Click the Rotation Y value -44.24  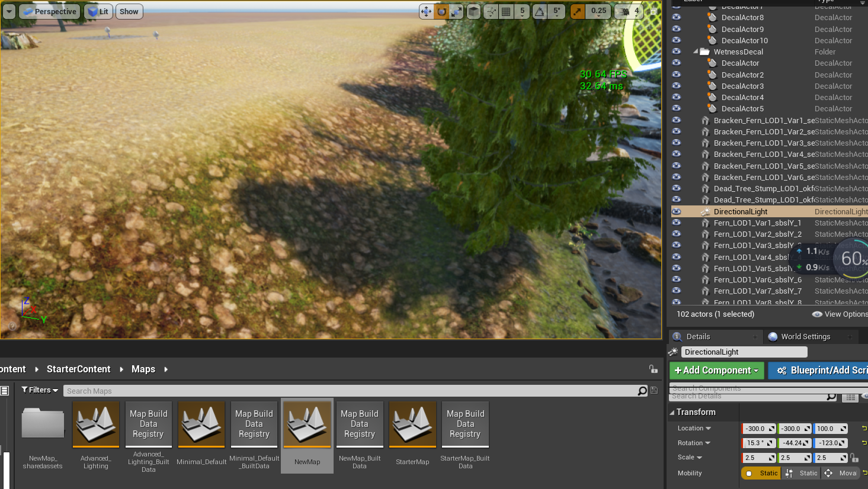point(795,443)
